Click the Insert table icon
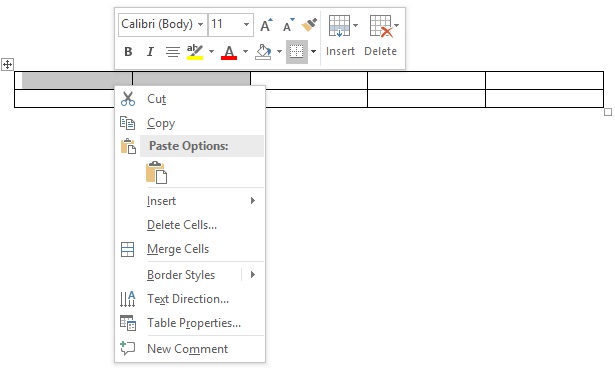 click(x=339, y=26)
